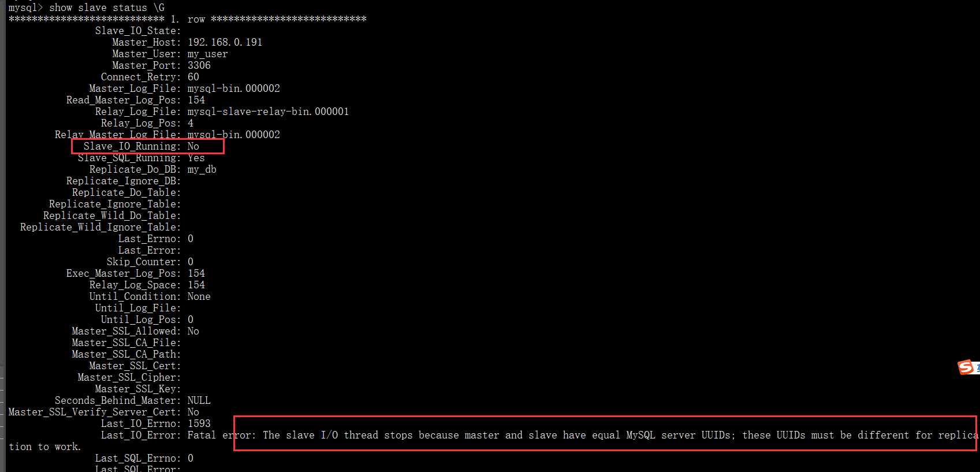Click the 'Fatal error' Last_IO_Error message text

(x=583, y=435)
